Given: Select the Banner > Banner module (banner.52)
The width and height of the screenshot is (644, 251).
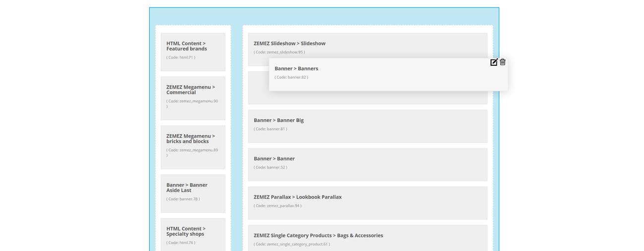Looking at the screenshot, I should click(368, 164).
